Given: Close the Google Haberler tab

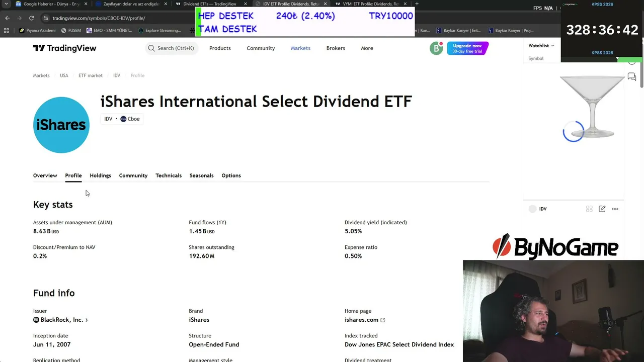Looking at the screenshot, I should [86, 4].
